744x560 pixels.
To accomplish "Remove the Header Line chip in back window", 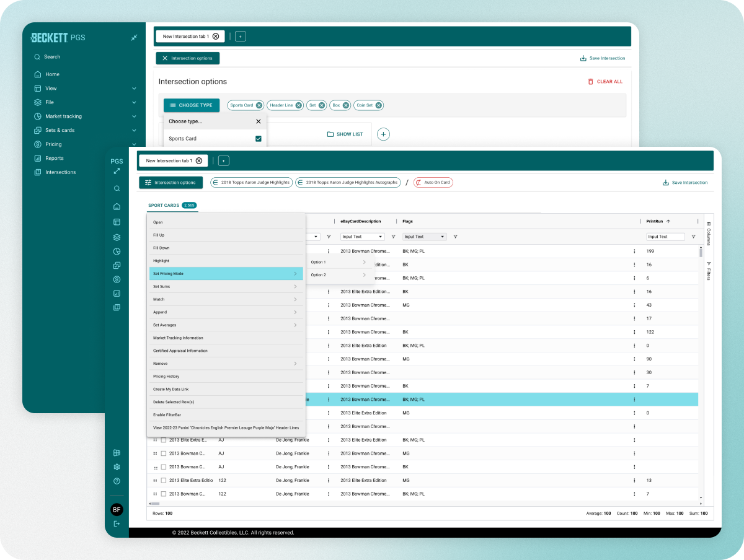I will pos(299,105).
